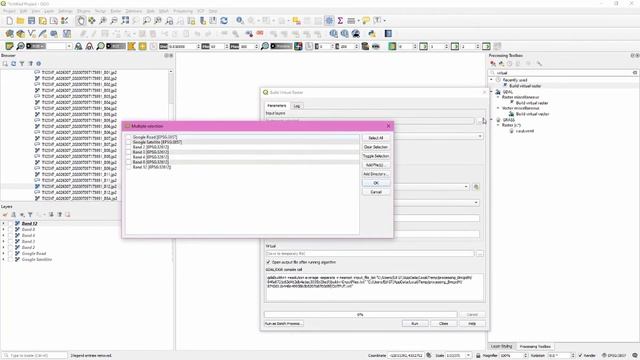Collapse GRASS group in Processing Toolbox

click(492, 120)
